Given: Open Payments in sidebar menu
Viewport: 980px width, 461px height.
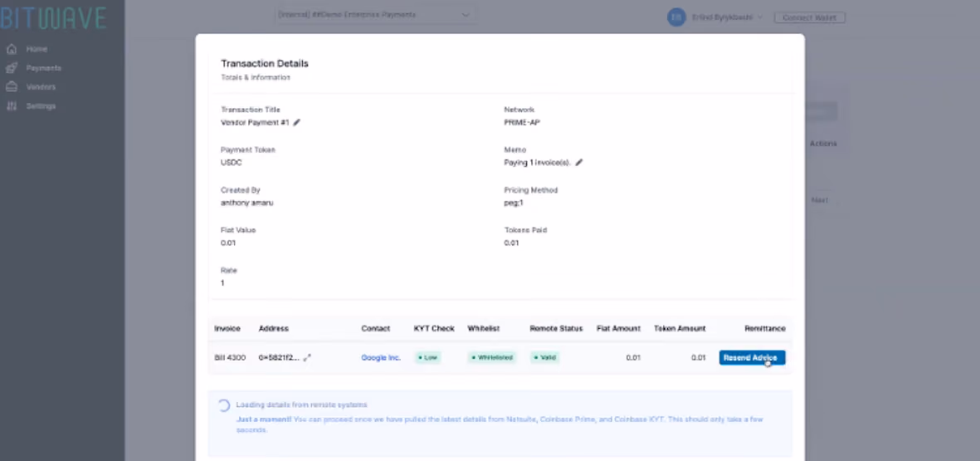Looking at the screenshot, I should [x=43, y=68].
